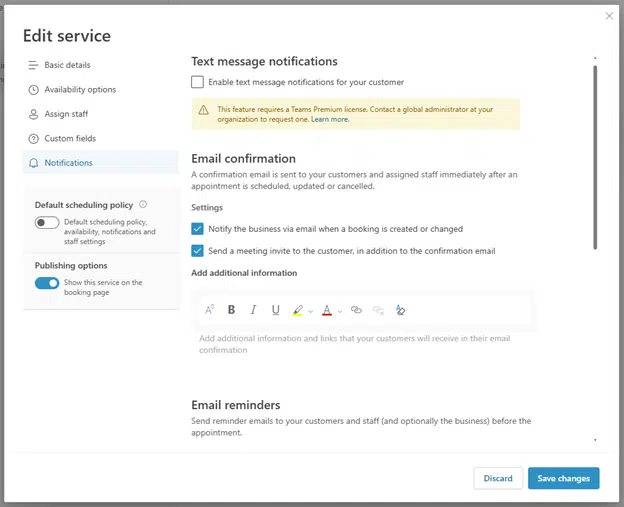Turn on Default scheduling policy toggle

(47, 222)
